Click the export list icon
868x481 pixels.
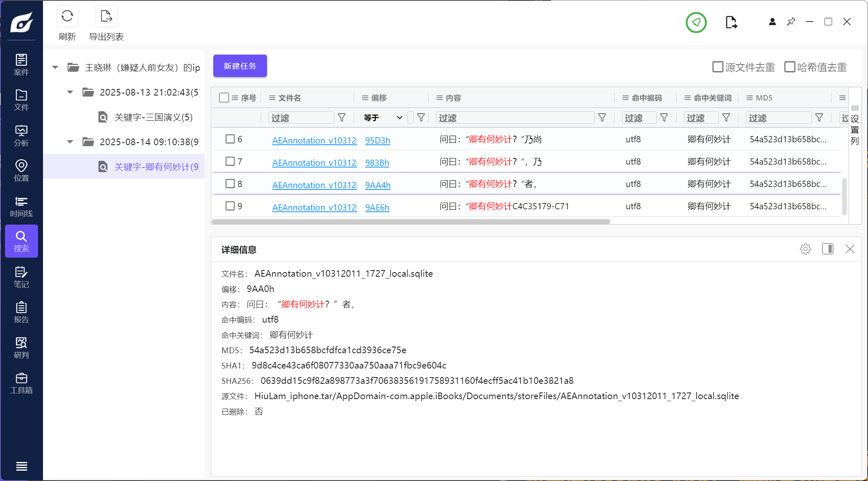click(x=106, y=17)
